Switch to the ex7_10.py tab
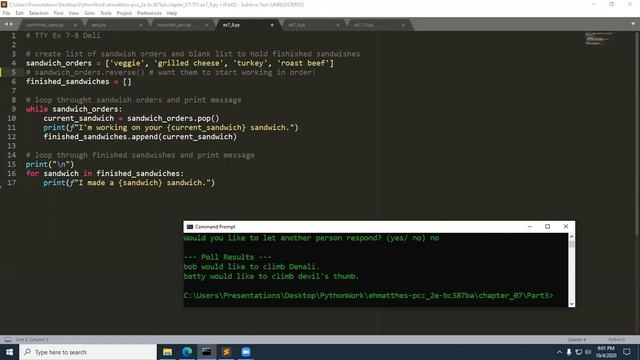 pyautogui.click(x=363, y=25)
